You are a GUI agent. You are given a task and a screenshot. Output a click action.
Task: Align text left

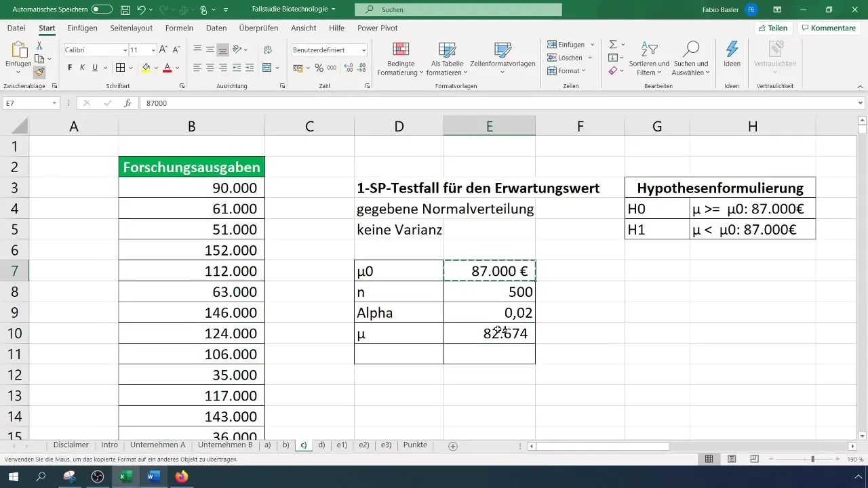coord(197,68)
